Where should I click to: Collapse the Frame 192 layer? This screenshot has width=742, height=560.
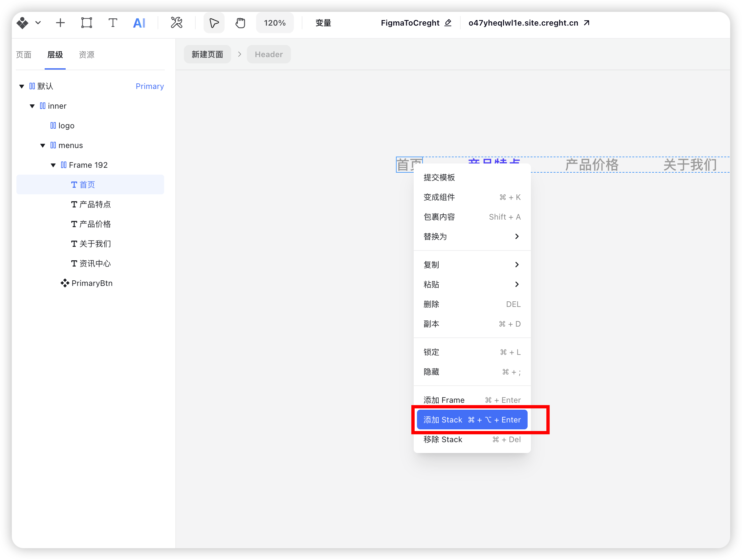click(53, 165)
